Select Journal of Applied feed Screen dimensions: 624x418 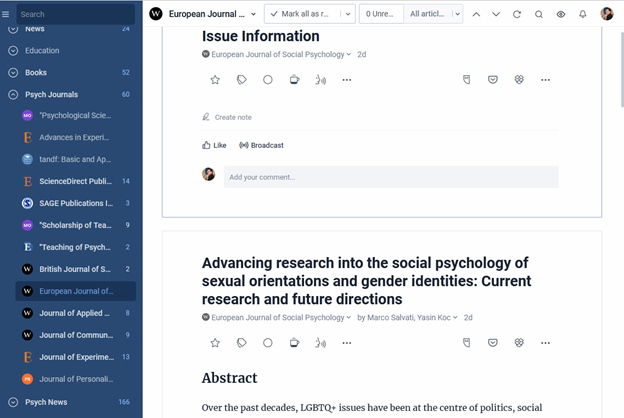(x=75, y=313)
